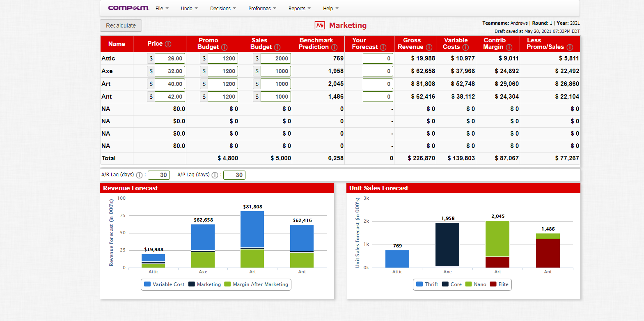The width and height of the screenshot is (644, 321).
Task: Toggle Marketing legend swatch in revenue chart
Action: point(192,284)
